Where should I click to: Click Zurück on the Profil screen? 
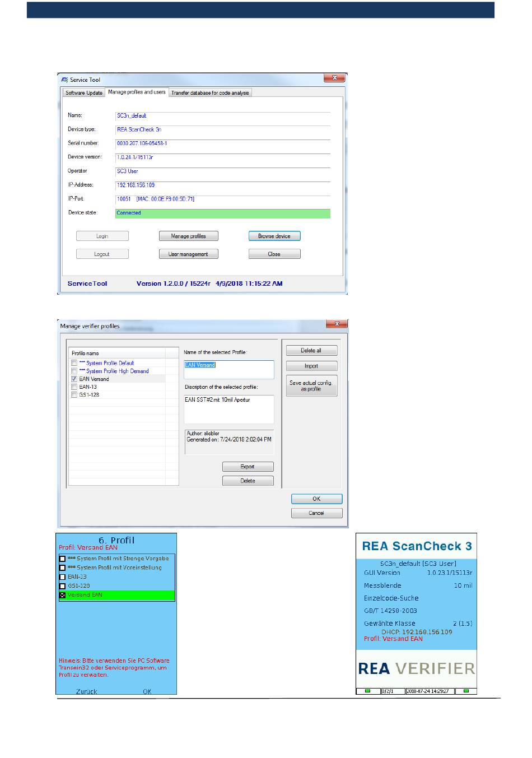87,691
